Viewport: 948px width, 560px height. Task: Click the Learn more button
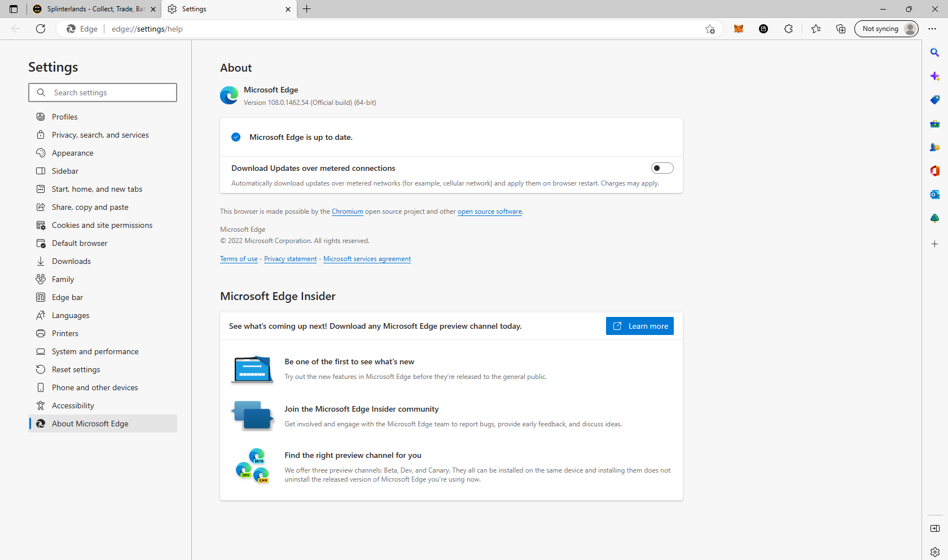pyautogui.click(x=639, y=326)
